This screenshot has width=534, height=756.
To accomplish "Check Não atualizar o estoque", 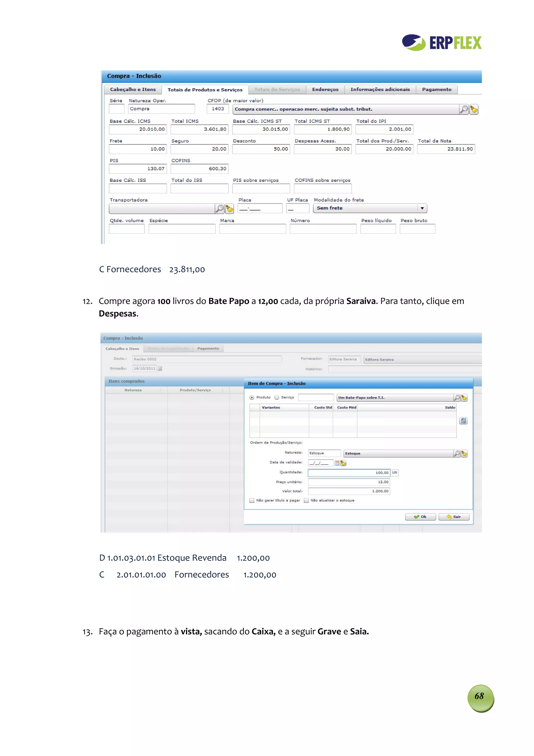I will 306,501.
